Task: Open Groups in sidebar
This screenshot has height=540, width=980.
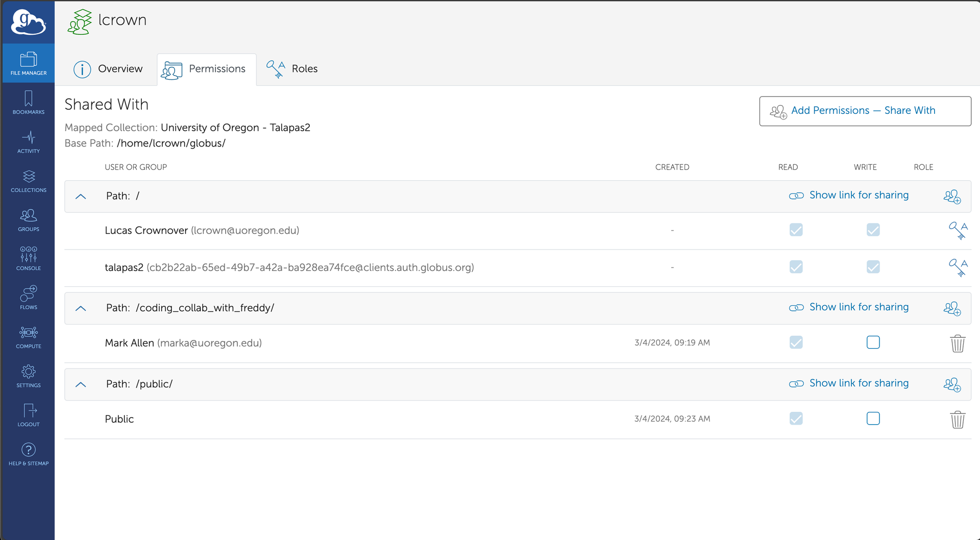Action: 29,219
